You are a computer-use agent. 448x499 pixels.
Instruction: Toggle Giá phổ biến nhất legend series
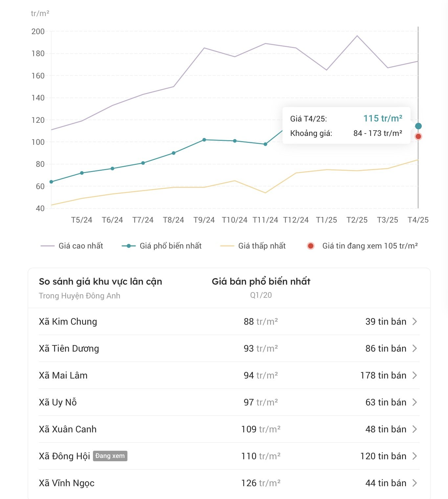tap(162, 246)
